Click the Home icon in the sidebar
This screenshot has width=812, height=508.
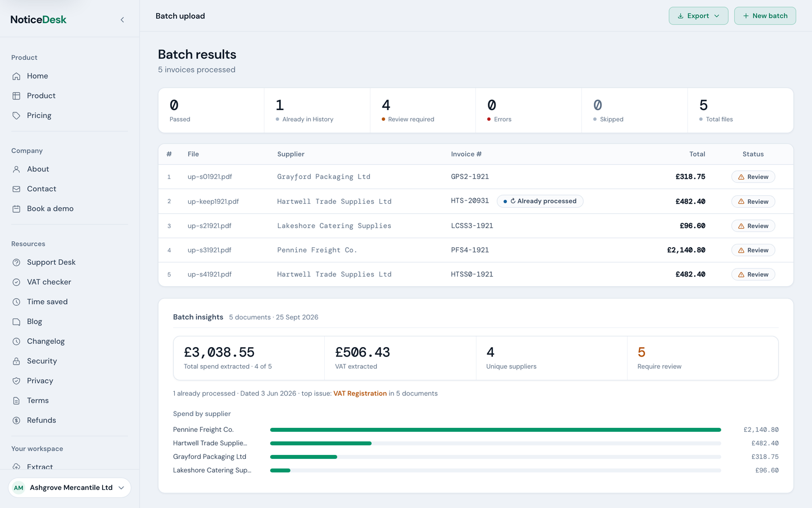click(x=16, y=76)
